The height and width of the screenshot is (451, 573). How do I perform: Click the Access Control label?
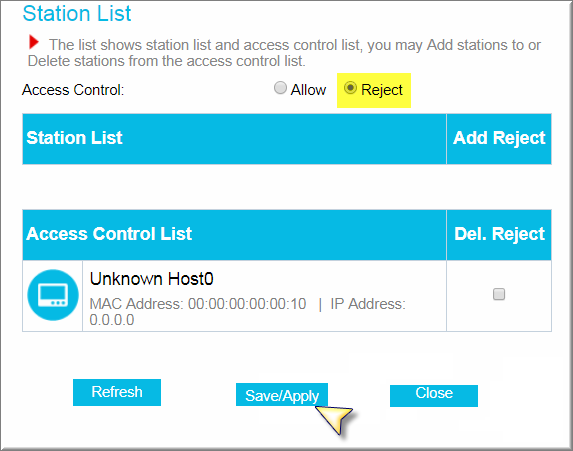click(73, 90)
